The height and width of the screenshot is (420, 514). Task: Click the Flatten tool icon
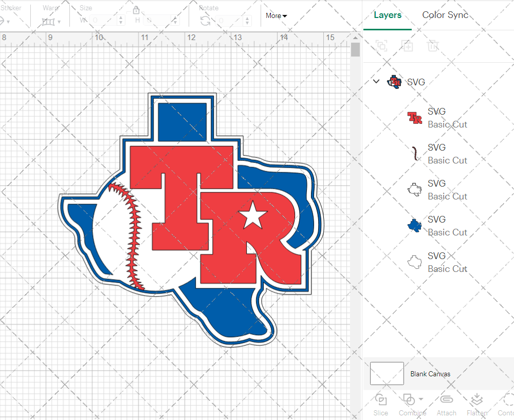pos(476,399)
